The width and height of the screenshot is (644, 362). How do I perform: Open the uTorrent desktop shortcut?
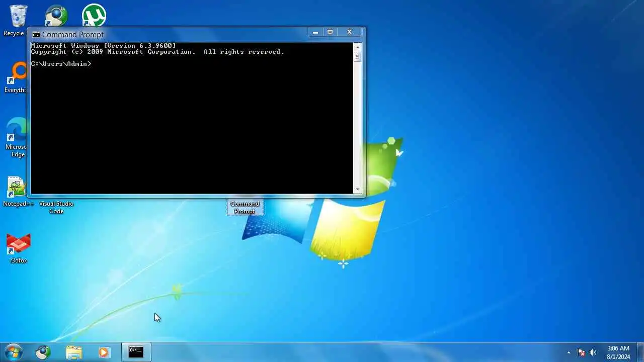pos(94,15)
